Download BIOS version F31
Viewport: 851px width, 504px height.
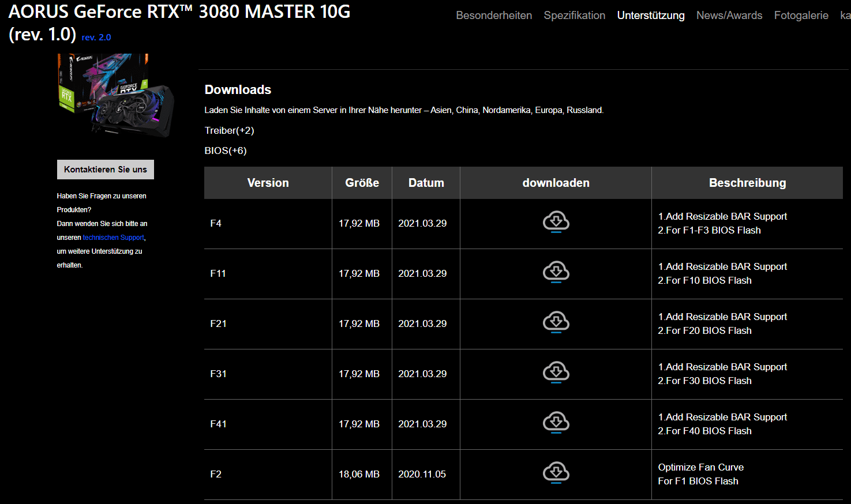coord(556,373)
